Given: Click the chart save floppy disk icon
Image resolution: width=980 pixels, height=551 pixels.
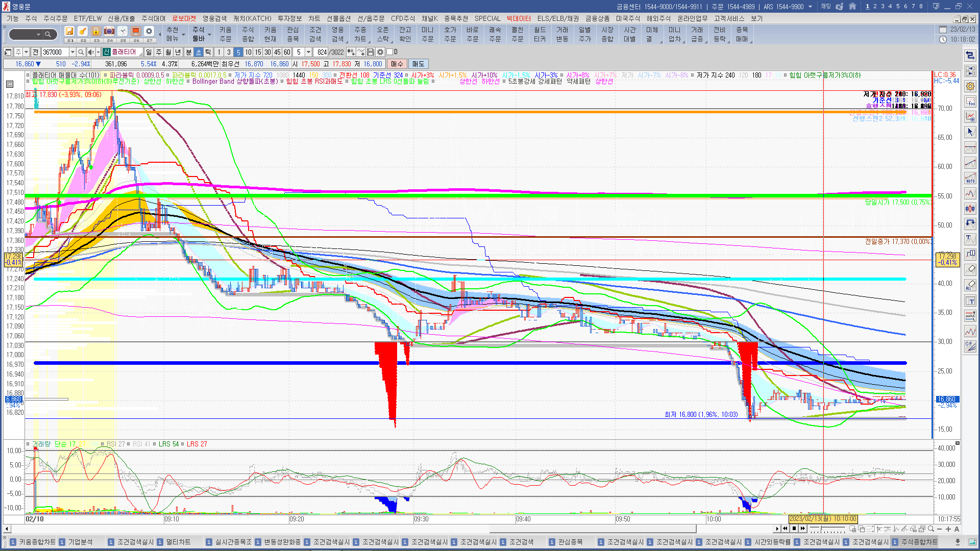Looking at the screenshot, I should click(371, 52).
